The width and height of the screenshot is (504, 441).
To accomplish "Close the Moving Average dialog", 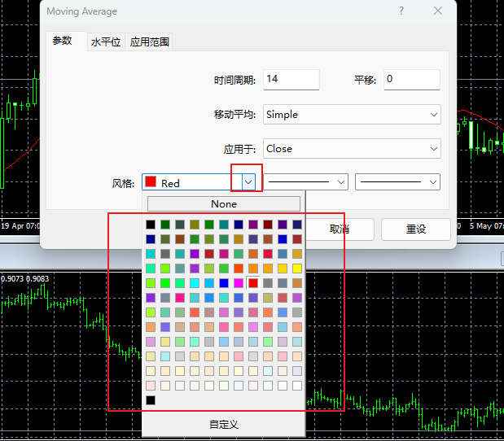I will [x=438, y=11].
